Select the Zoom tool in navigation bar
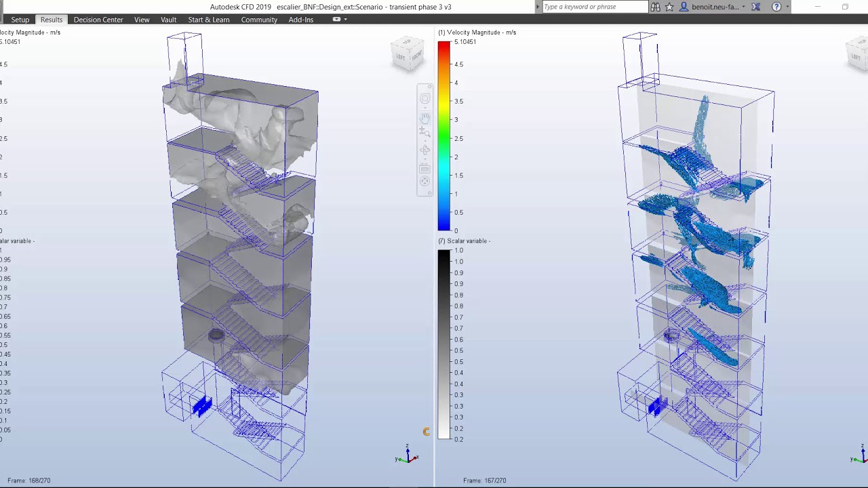Screen dimensions: 868x488 pyautogui.click(x=425, y=133)
